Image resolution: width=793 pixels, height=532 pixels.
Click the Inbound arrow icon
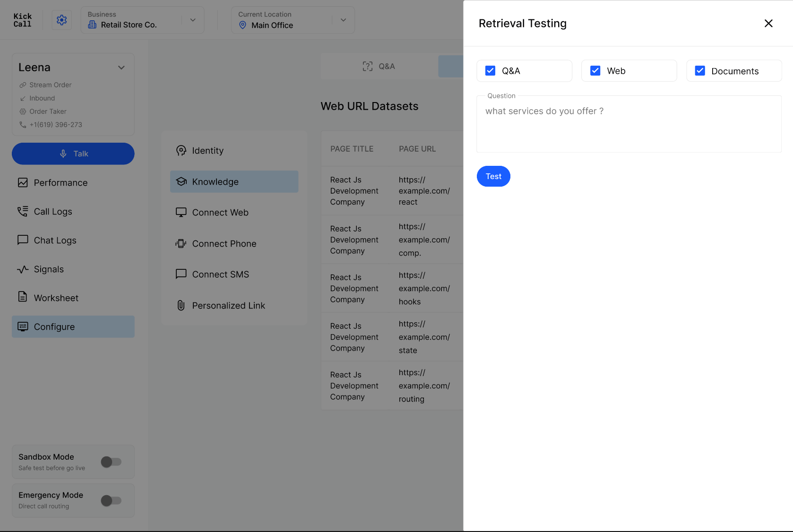click(x=23, y=98)
